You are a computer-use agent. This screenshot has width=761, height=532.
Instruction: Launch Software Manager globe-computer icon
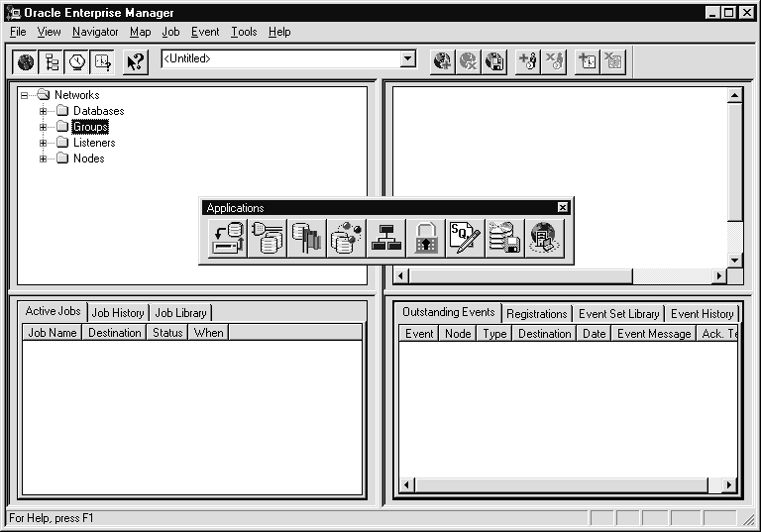click(x=545, y=238)
